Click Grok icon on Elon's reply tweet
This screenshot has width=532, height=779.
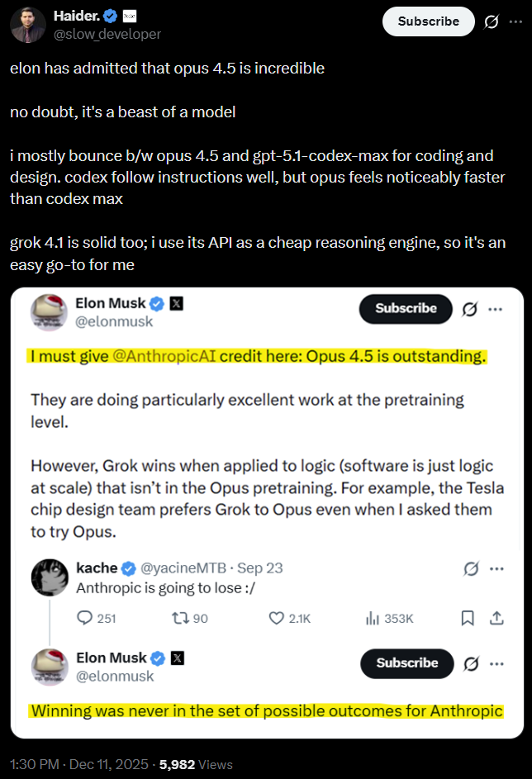click(x=472, y=663)
